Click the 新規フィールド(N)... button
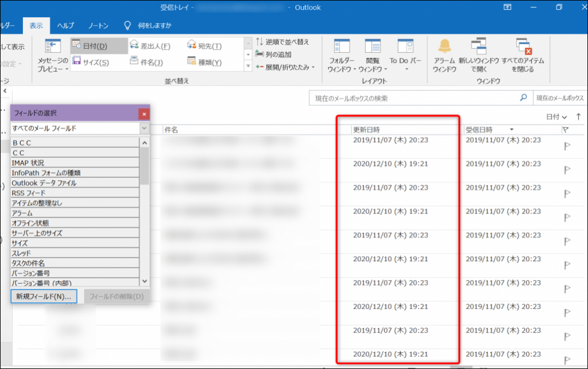 coord(44,296)
